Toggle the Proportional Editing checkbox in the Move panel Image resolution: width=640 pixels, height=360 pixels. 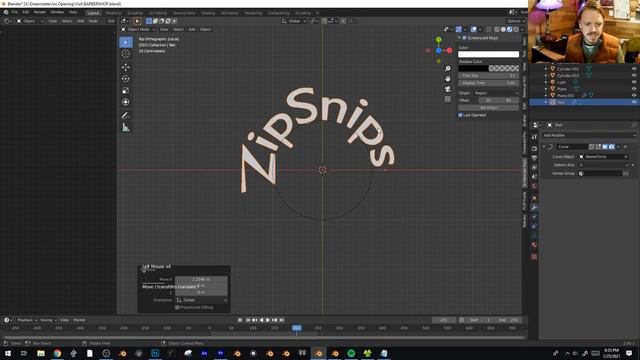coord(177,307)
